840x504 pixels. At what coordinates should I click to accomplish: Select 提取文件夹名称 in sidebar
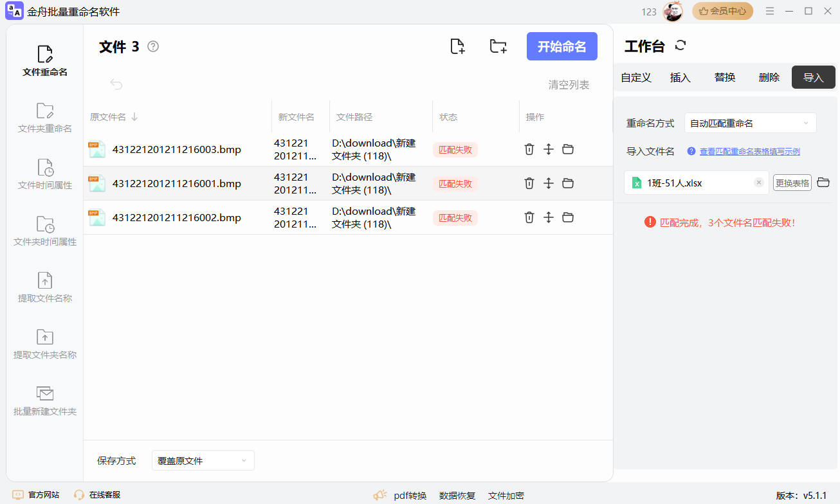[45, 345]
